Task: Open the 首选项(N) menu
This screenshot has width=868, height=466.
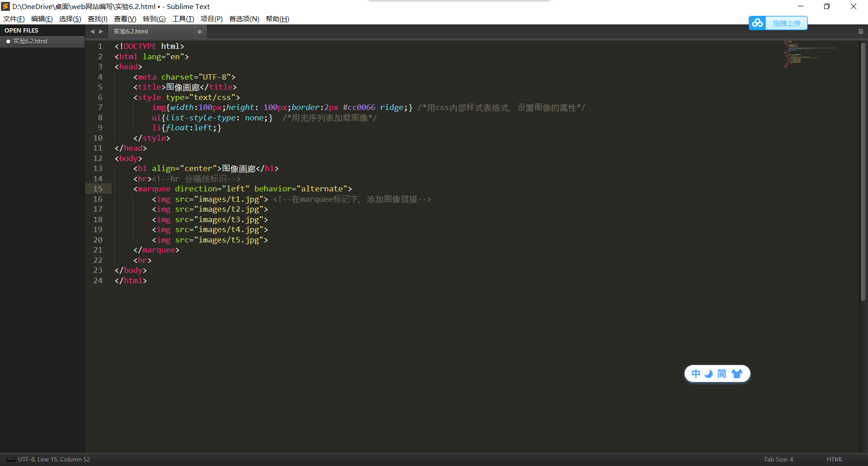Action: (244, 19)
